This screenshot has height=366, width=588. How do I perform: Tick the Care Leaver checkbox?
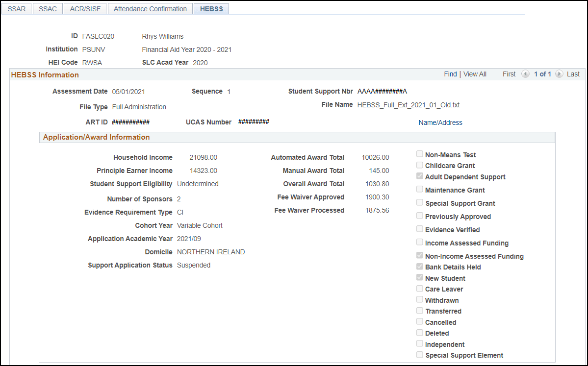[x=420, y=289]
